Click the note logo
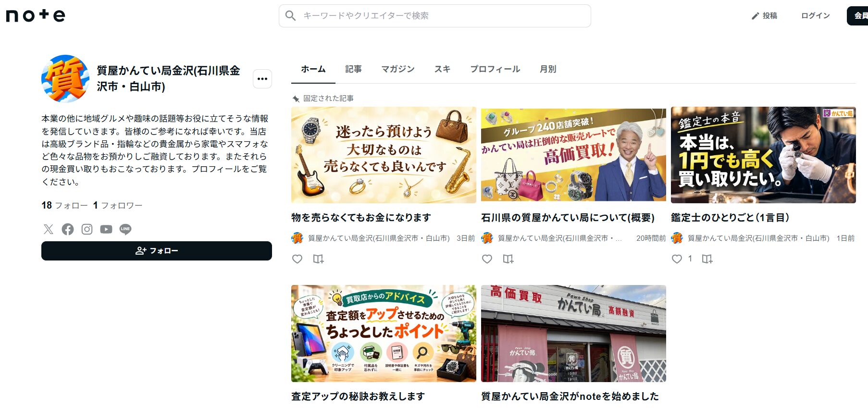This screenshot has width=868, height=409. point(36,15)
